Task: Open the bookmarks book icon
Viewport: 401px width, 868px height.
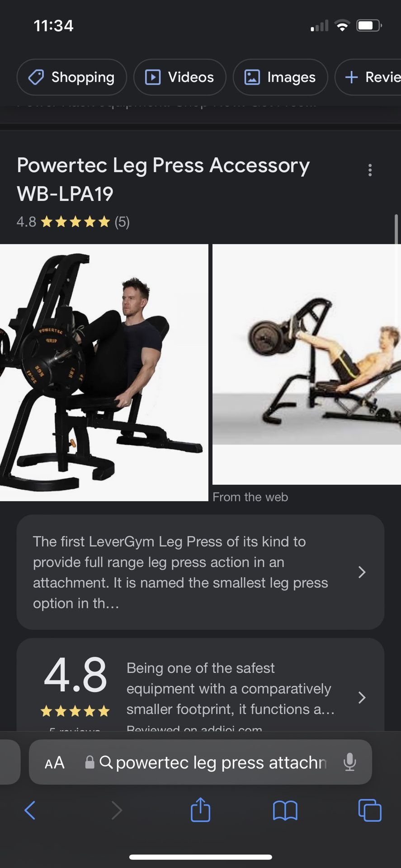Action: pos(285,810)
